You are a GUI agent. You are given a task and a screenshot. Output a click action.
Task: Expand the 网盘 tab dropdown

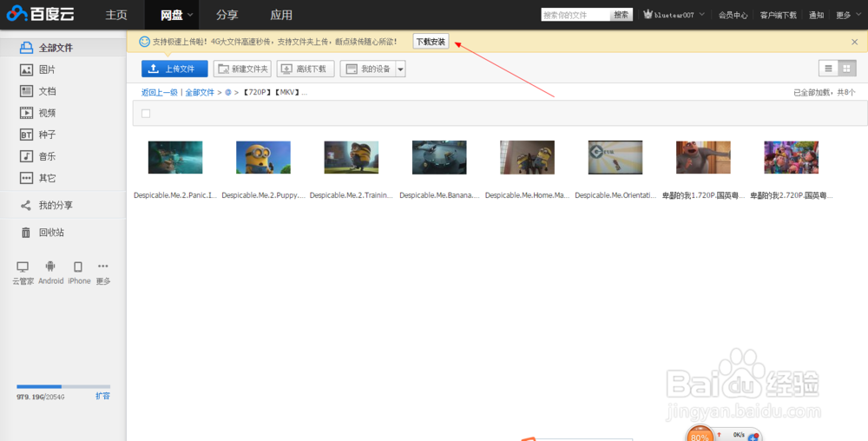(x=190, y=15)
